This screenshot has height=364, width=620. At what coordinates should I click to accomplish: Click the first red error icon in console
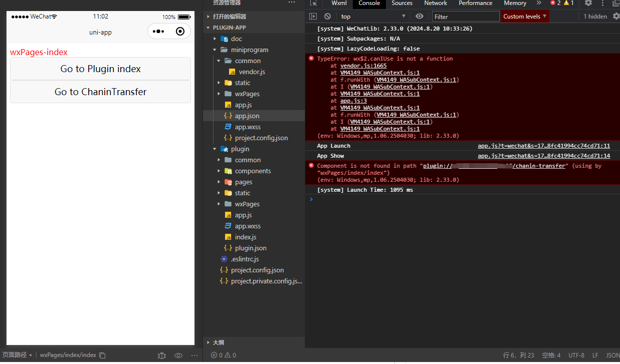point(311,59)
